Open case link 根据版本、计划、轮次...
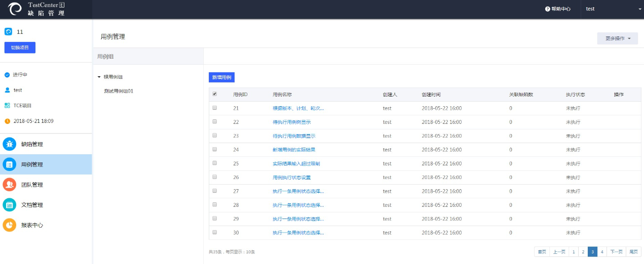Screen dimensions: 644x264 tap(298, 108)
